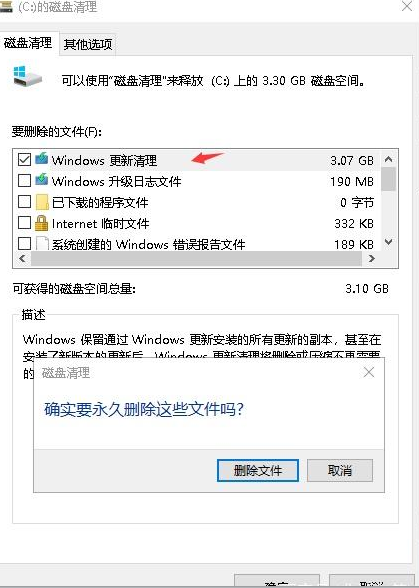Click the 错误报告文件 document icon
The height and width of the screenshot is (588, 419).
tap(42, 244)
